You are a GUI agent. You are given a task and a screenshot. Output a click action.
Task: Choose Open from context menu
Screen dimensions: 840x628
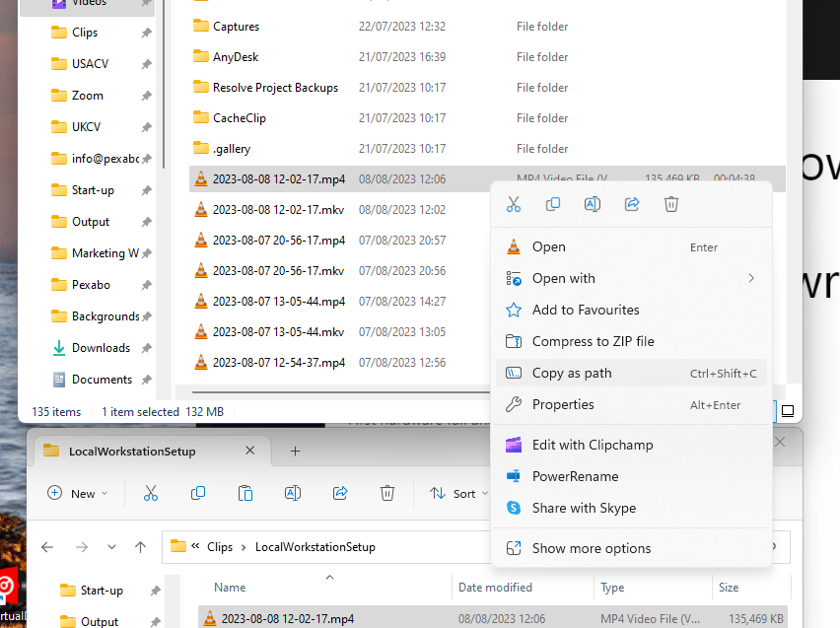click(631, 247)
